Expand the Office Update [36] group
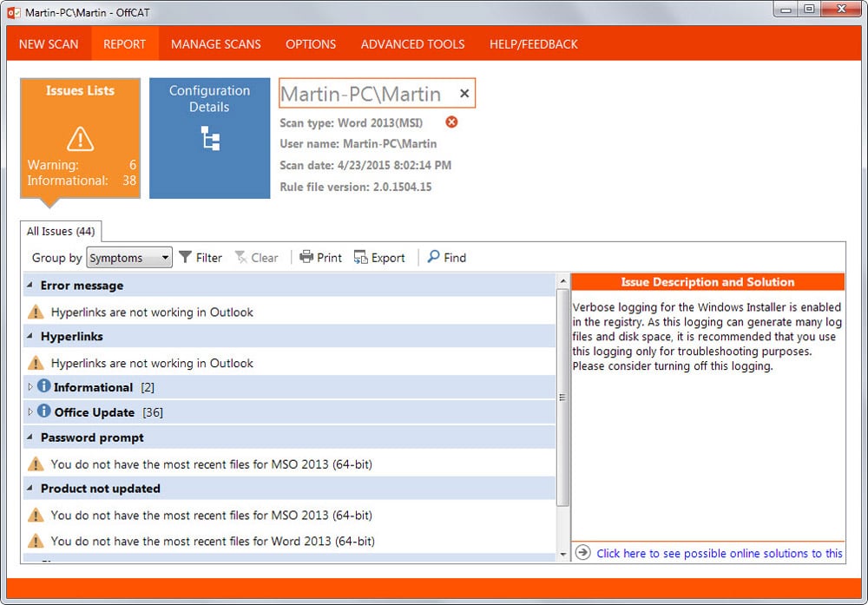Screen dimensions: 868x605 point(30,411)
